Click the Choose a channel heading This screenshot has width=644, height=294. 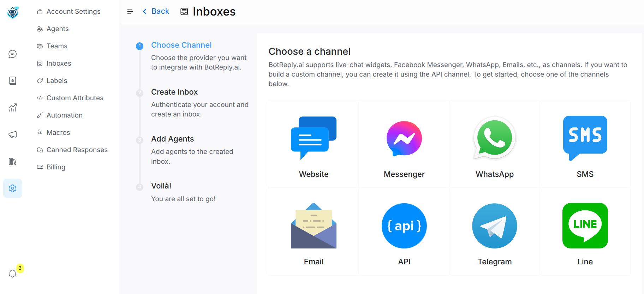[x=309, y=52]
